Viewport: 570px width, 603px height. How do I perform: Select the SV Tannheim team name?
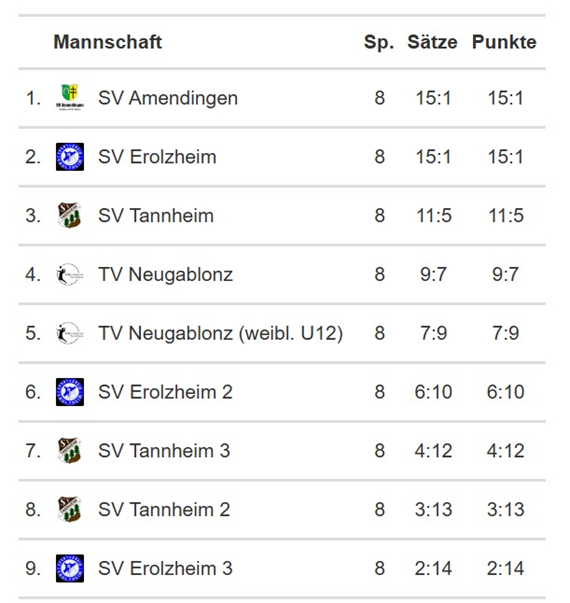click(156, 215)
